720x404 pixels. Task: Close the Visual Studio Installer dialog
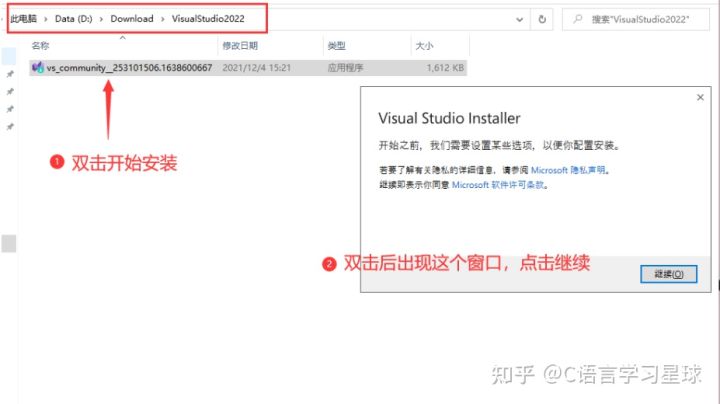pyautogui.click(x=700, y=97)
